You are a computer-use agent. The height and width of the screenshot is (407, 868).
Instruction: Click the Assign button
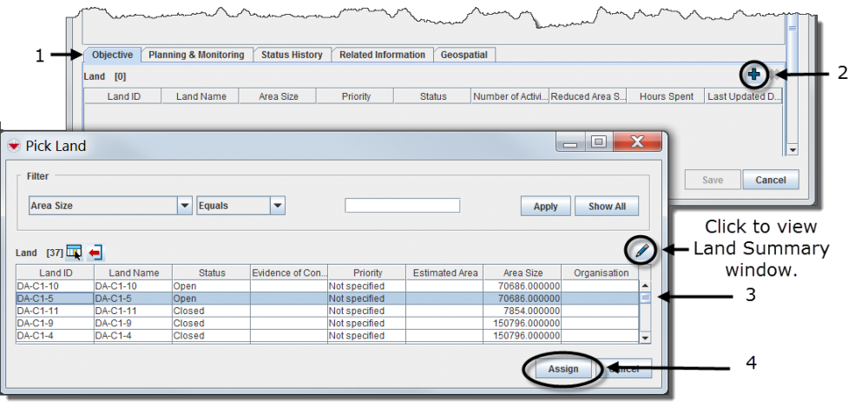[x=562, y=369]
